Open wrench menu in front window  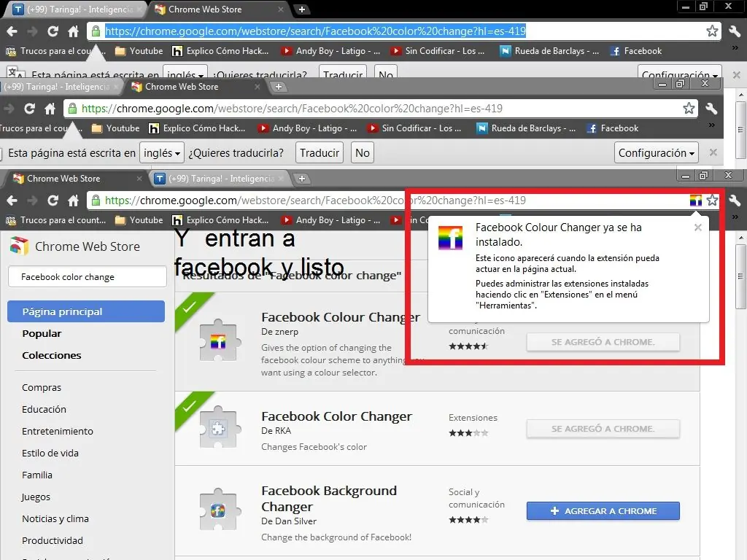tap(735, 201)
